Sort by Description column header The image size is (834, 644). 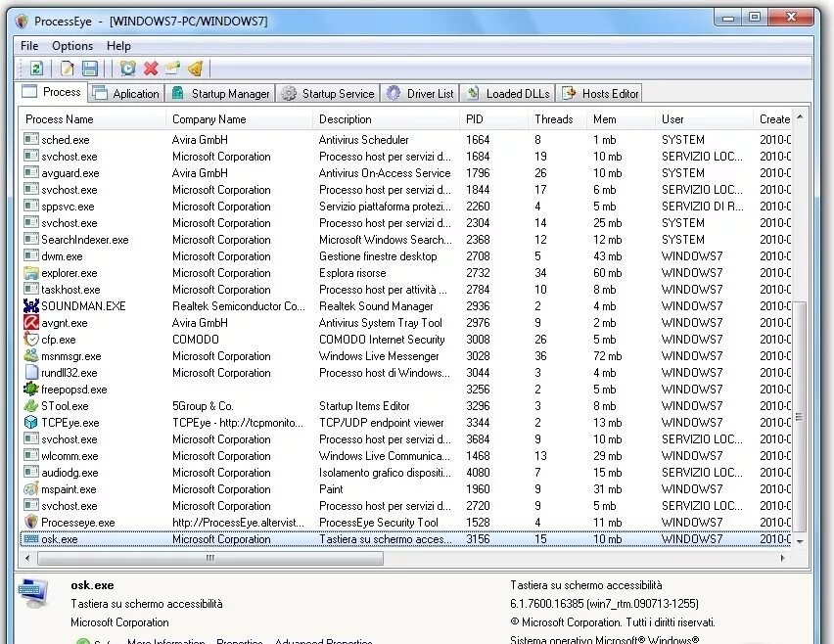pos(386,119)
